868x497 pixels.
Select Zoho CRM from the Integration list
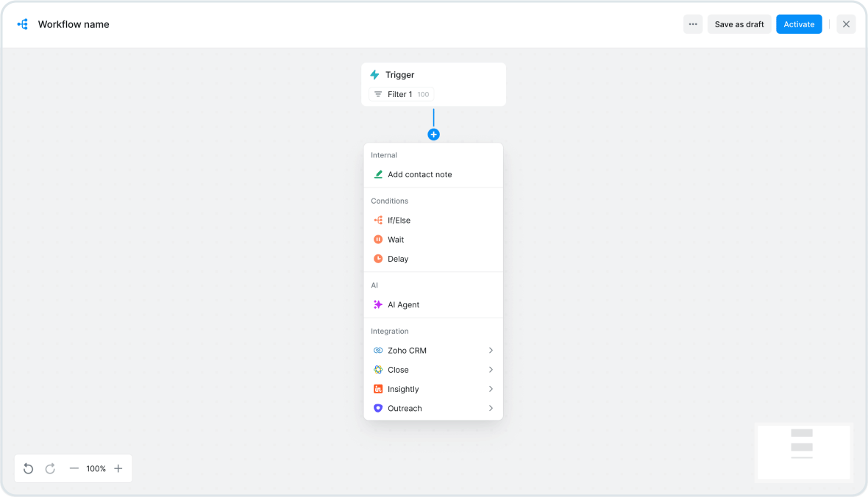pyautogui.click(x=408, y=350)
